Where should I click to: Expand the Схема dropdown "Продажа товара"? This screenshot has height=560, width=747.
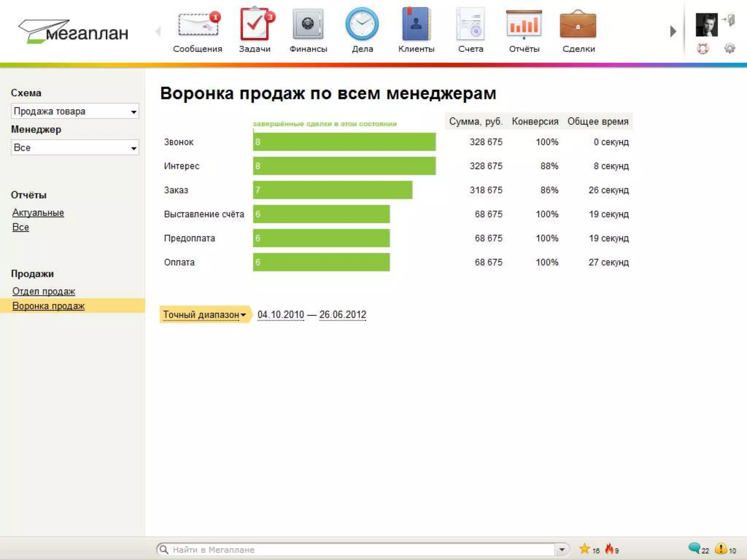click(75, 111)
